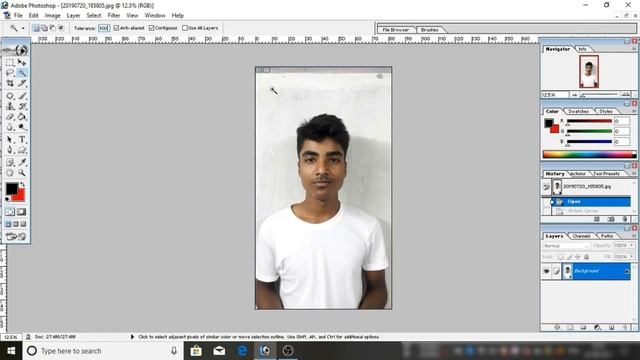Select the Type tool
The width and height of the screenshot is (640, 360).
pos(22,140)
